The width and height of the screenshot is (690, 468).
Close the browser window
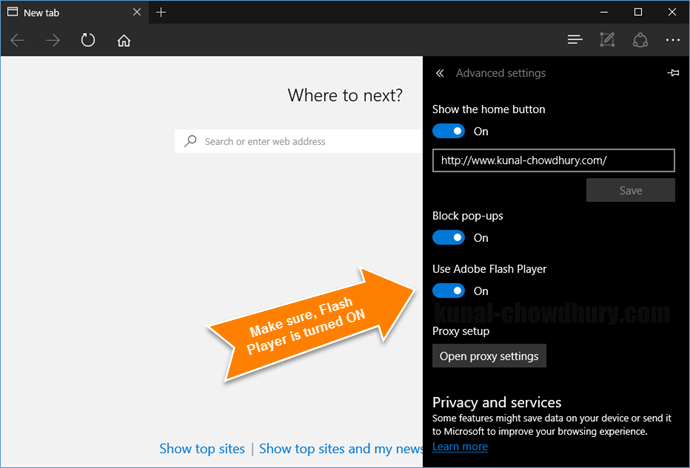point(672,12)
